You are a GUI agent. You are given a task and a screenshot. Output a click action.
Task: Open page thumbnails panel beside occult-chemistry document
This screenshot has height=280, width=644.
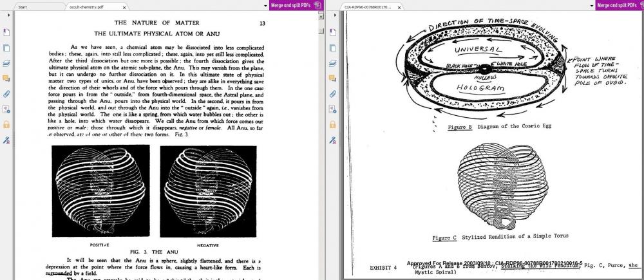(6, 48)
